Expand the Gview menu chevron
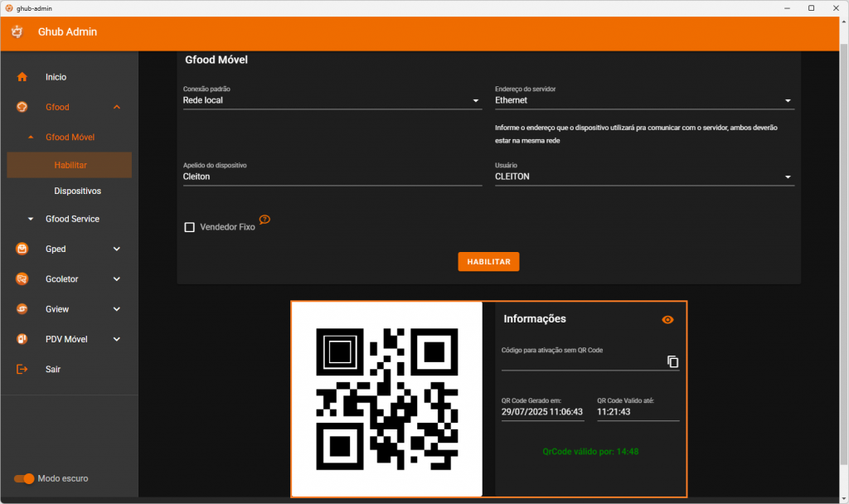 116,309
